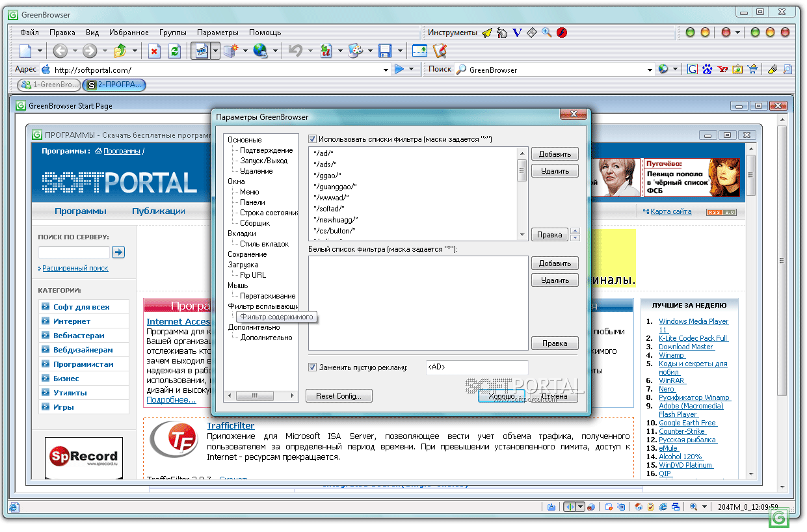807x532 pixels.
Task: Open the address URL history dropdown
Action: pyautogui.click(x=385, y=70)
